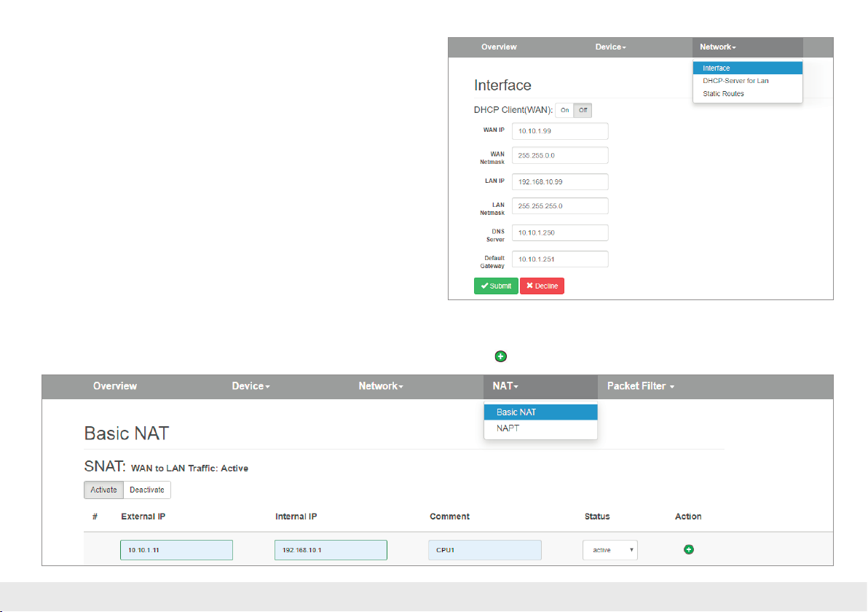Click the External IP field 10.10.1.11
The image size is (868, 612).
click(x=176, y=550)
